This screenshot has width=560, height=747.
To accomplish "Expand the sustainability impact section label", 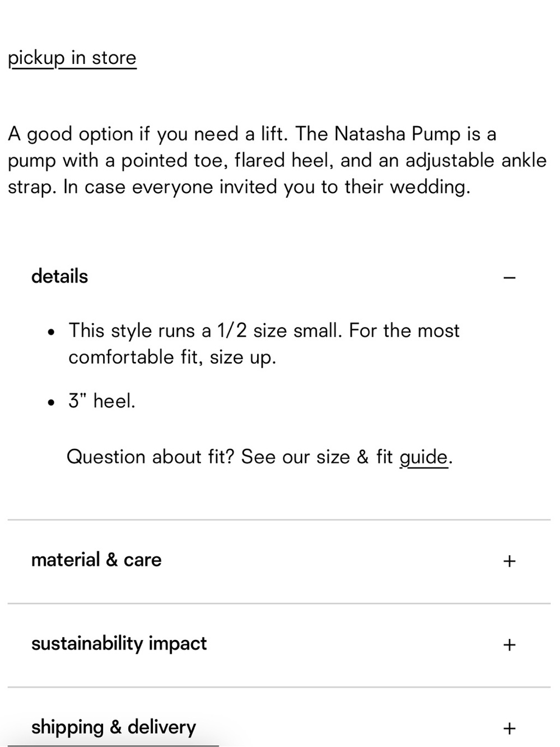I will (119, 644).
